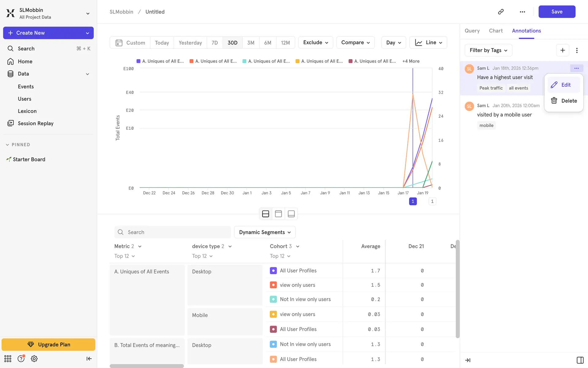Viewport: 588px width, 368px height.
Task: Add a new annotation with the plus icon
Action: click(x=562, y=50)
